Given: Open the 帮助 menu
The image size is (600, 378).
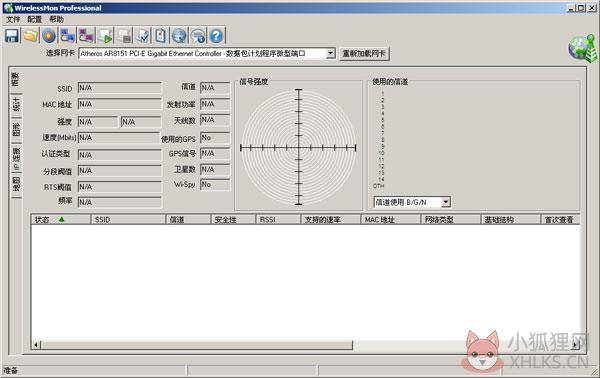Looking at the screenshot, I should pos(56,19).
